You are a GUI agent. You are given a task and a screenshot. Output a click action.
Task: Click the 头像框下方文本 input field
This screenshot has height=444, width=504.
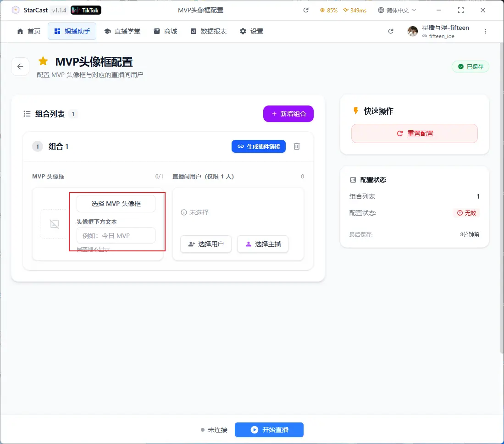[x=116, y=235]
